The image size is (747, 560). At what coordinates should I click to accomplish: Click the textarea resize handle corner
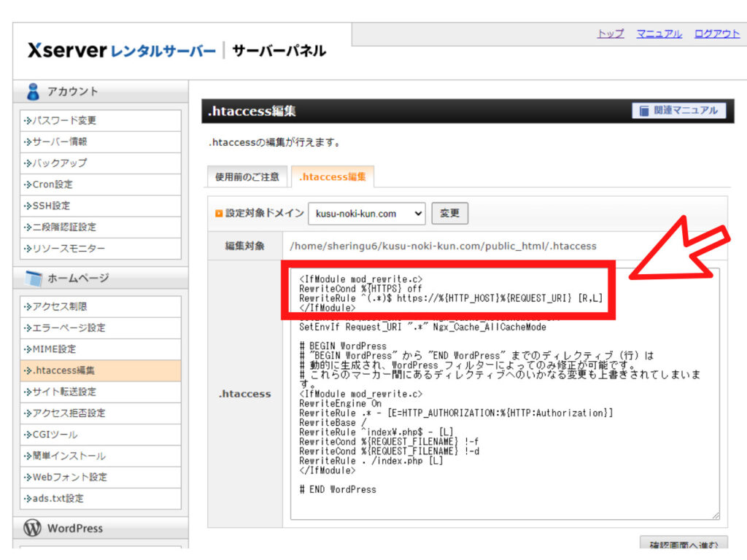pyautogui.click(x=716, y=516)
